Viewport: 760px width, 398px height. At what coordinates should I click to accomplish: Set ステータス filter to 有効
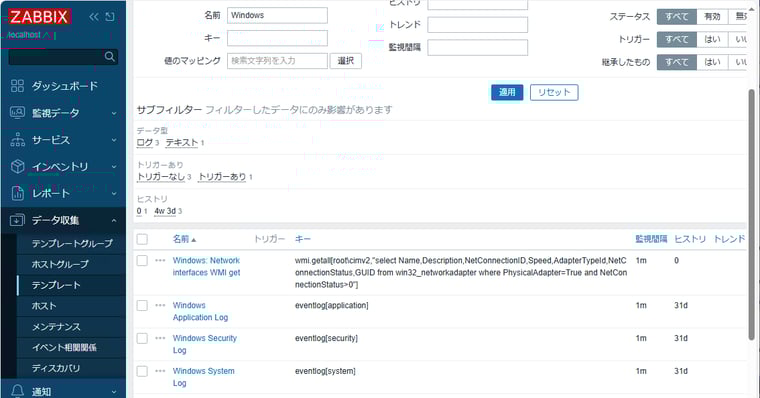tap(712, 16)
